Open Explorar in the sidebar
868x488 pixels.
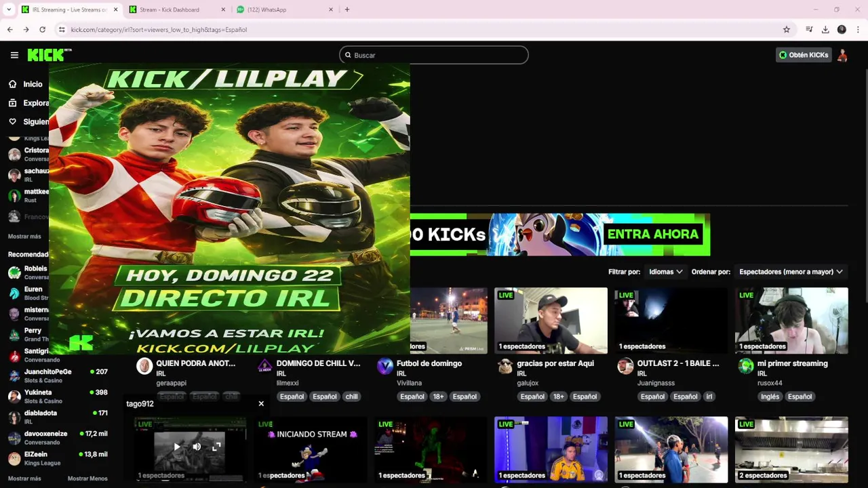click(28, 103)
